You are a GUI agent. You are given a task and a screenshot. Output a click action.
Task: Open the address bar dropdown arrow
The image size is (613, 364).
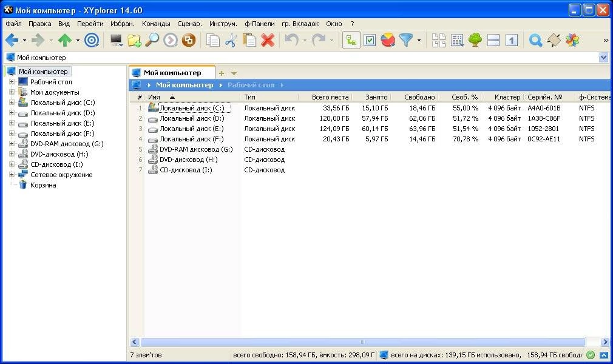604,58
